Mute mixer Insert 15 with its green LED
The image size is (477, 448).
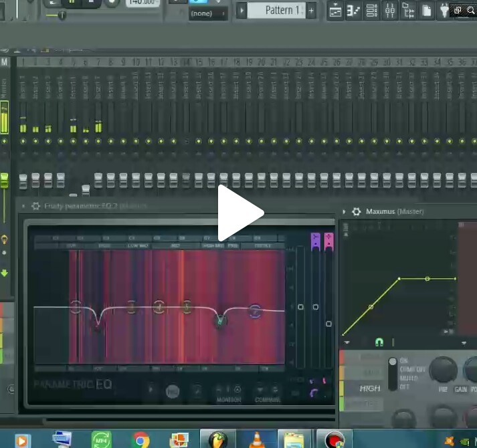[x=199, y=141]
